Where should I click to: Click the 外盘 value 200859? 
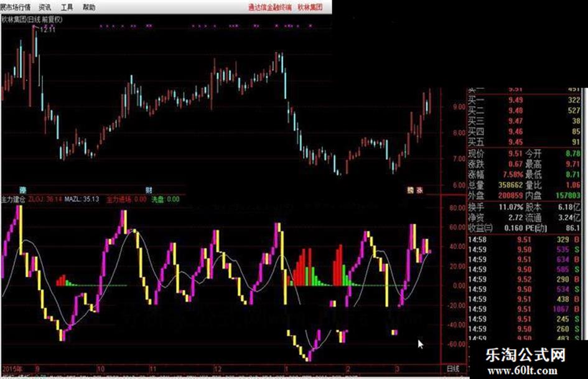pyautogui.click(x=510, y=196)
